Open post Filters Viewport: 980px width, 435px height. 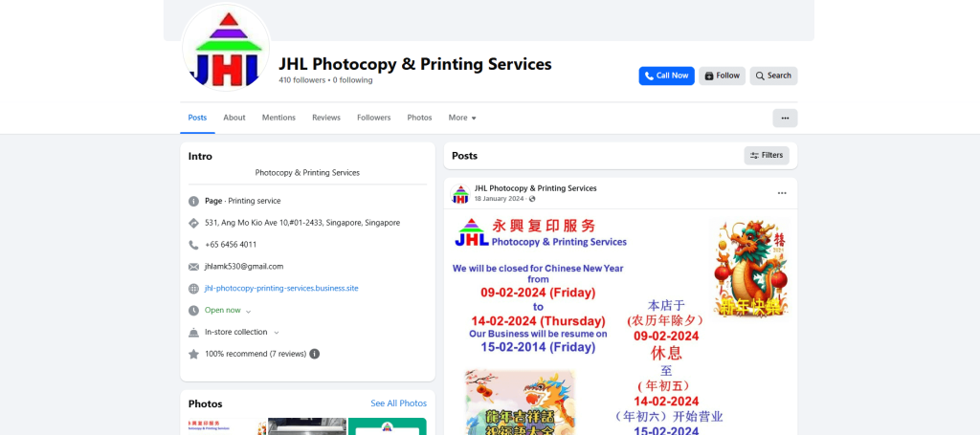[767, 156]
